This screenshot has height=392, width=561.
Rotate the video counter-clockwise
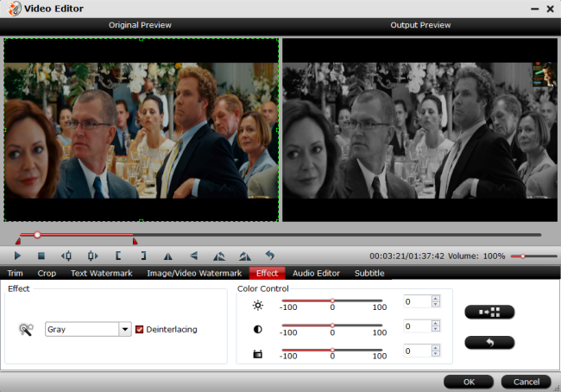219,256
